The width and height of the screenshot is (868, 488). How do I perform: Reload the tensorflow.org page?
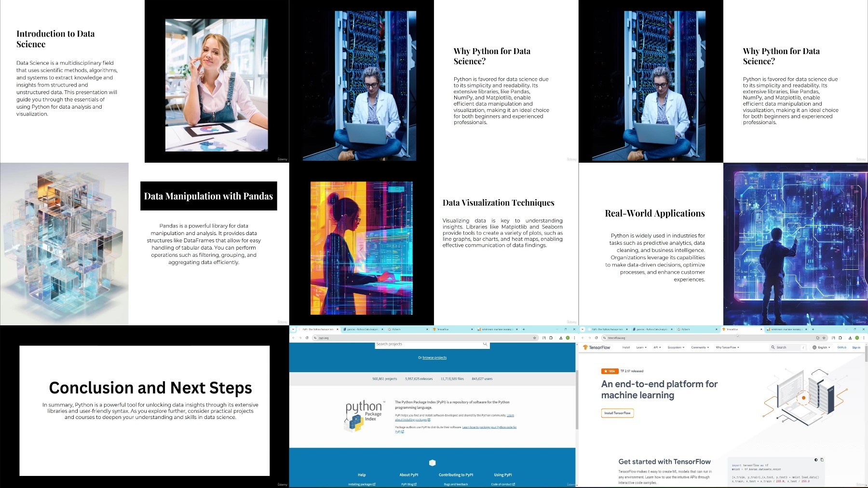click(x=597, y=338)
